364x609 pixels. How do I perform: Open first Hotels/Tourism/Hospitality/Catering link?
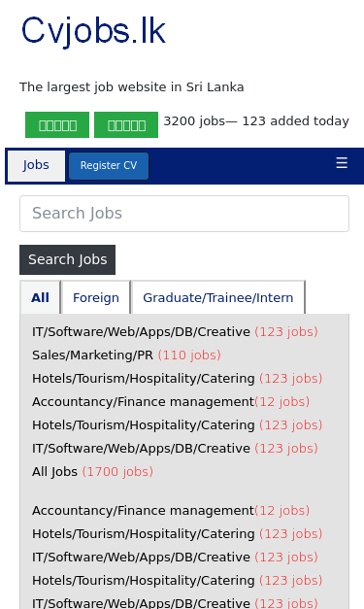click(178, 378)
